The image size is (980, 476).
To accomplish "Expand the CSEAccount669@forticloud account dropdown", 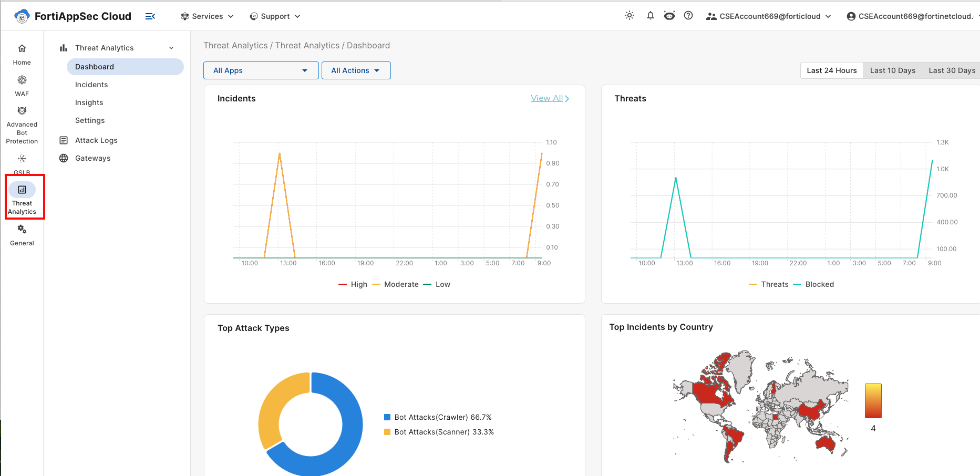I will [769, 16].
